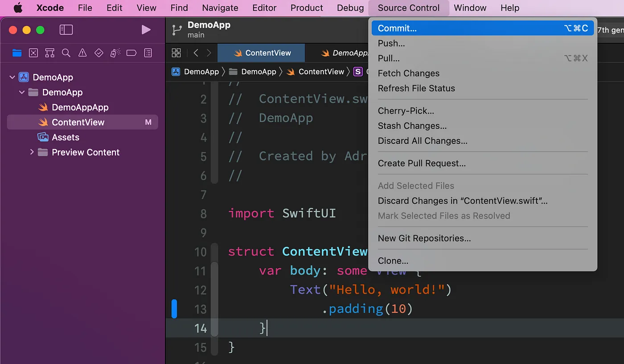This screenshot has height=364, width=624.
Task: Select ContentView file in navigator
Action: tap(82, 123)
